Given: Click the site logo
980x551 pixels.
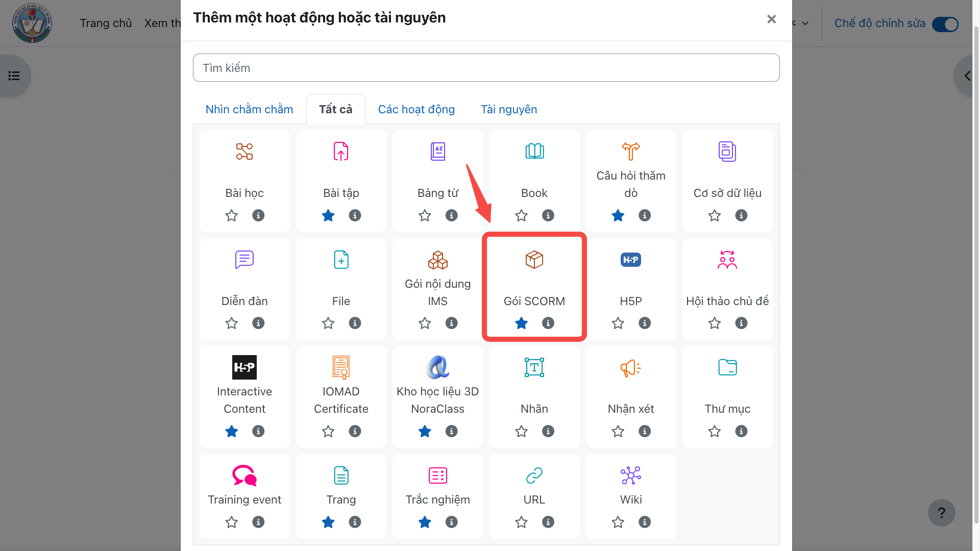Looking at the screenshot, I should [32, 23].
